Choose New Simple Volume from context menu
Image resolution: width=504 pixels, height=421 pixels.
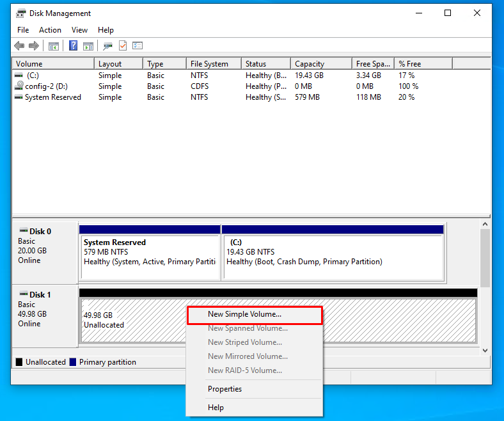pyautogui.click(x=244, y=314)
